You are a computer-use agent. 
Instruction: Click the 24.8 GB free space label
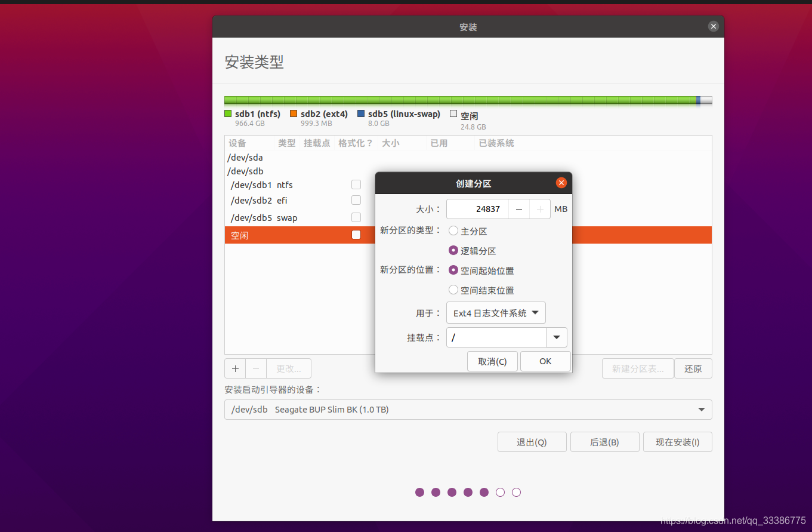click(473, 127)
